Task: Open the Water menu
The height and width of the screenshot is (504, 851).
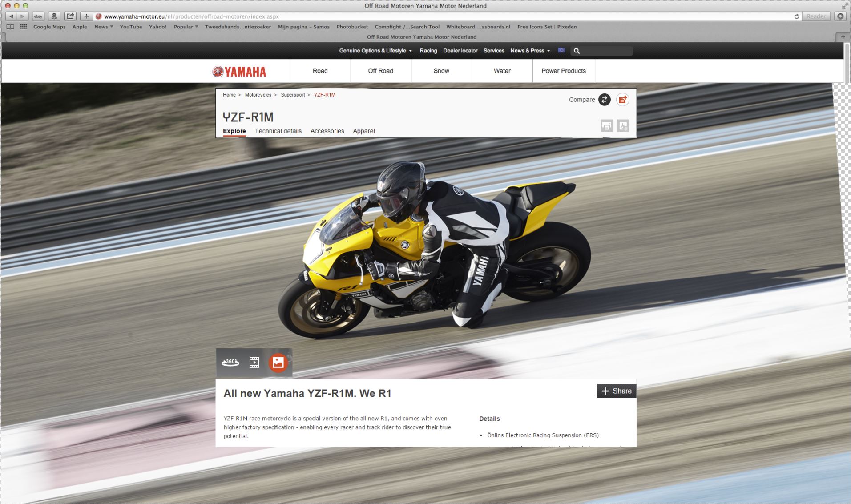Action: (x=502, y=71)
